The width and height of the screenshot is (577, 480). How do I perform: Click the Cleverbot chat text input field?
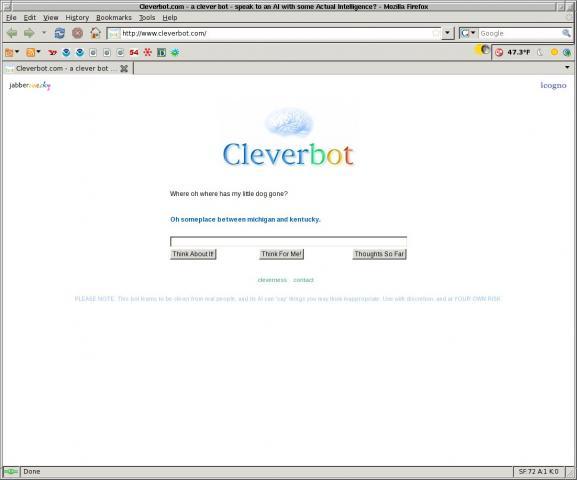click(288, 241)
